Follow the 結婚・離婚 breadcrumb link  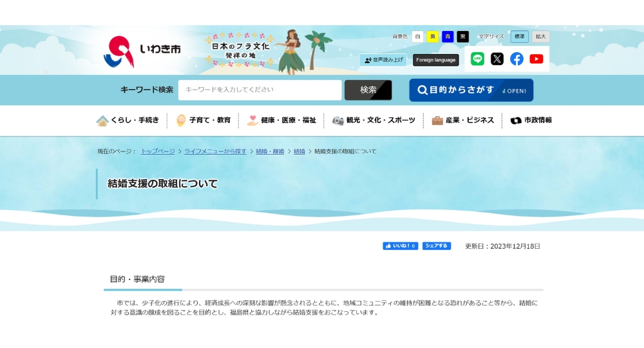pyautogui.click(x=270, y=151)
